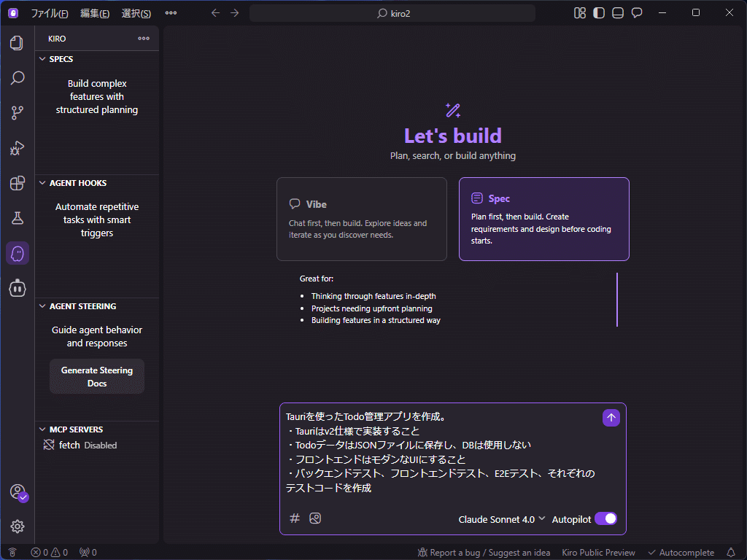
Task: Open the Search view in the activity bar
Action: tap(17, 77)
